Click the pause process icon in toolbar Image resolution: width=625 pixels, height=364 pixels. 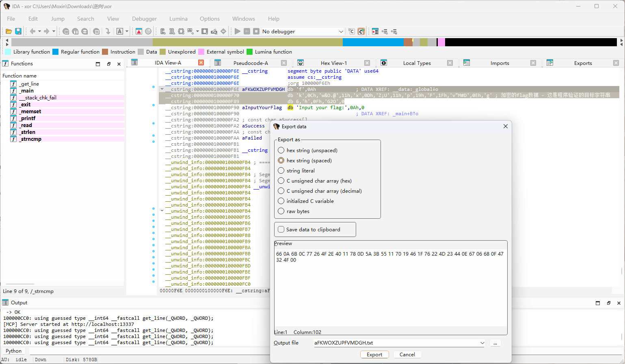click(247, 31)
